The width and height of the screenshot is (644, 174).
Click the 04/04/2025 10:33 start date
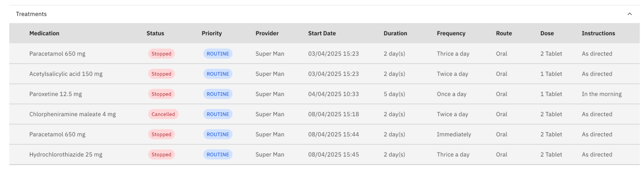[333, 94]
